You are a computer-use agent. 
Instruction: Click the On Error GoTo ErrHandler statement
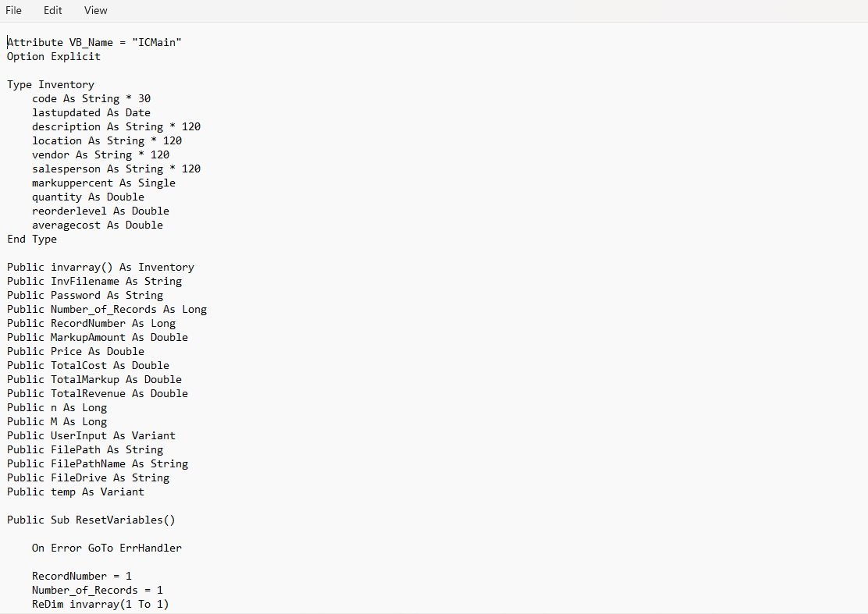coord(106,548)
